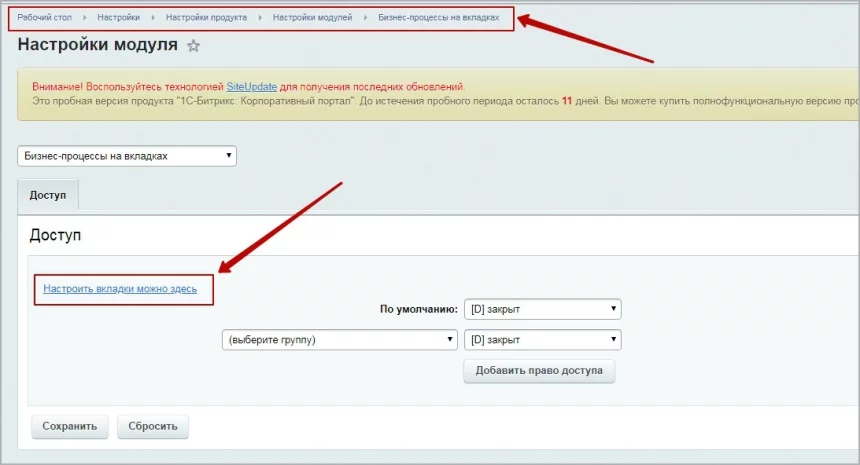Open Настройки модулей breadcrumb

pyautogui.click(x=312, y=18)
